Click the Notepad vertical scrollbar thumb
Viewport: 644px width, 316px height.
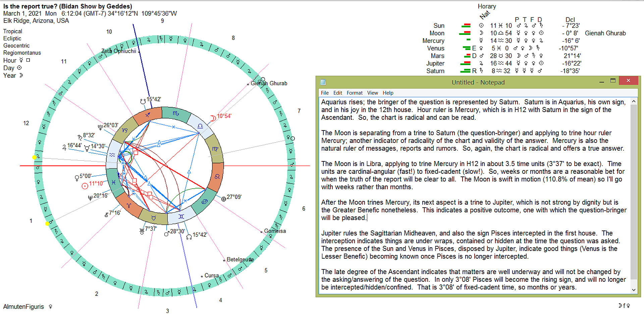click(634, 192)
